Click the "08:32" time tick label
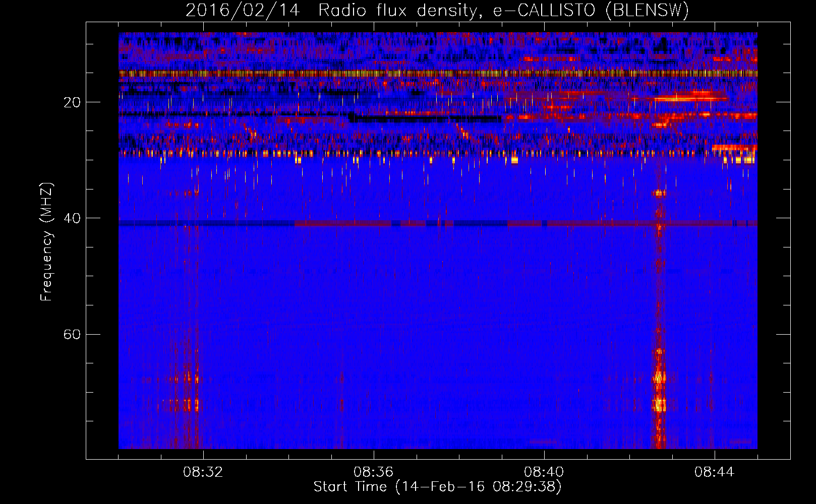Screen dimensions: 816x504 point(203,472)
